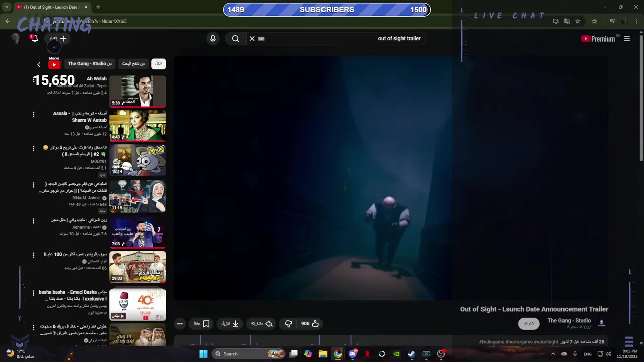644x362 pixels.
Task: Open options menu for Aghanina video
Action: tap(34, 221)
